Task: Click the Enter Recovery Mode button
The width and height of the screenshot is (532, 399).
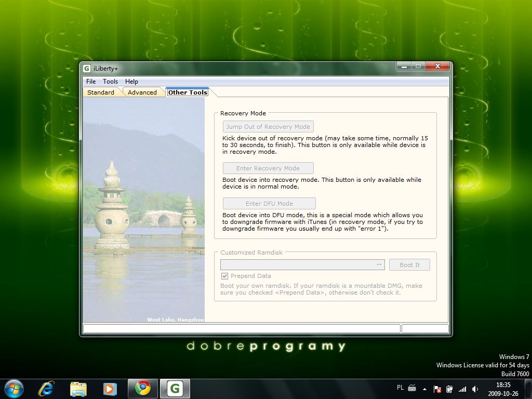Action: point(268,168)
